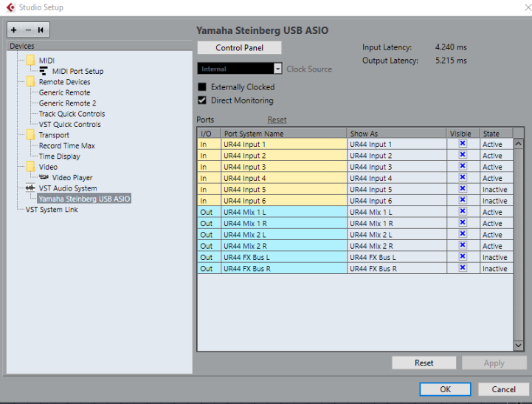Click the remove device minus icon
Image resolution: width=532 pixels, height=404 pixels.
[x=28, y=30]
